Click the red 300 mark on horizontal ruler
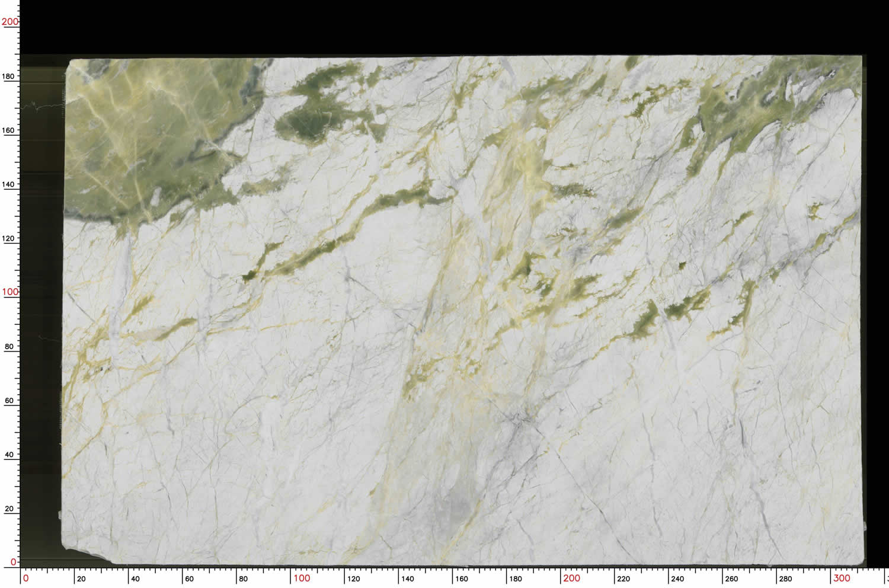 click(842, 578)
